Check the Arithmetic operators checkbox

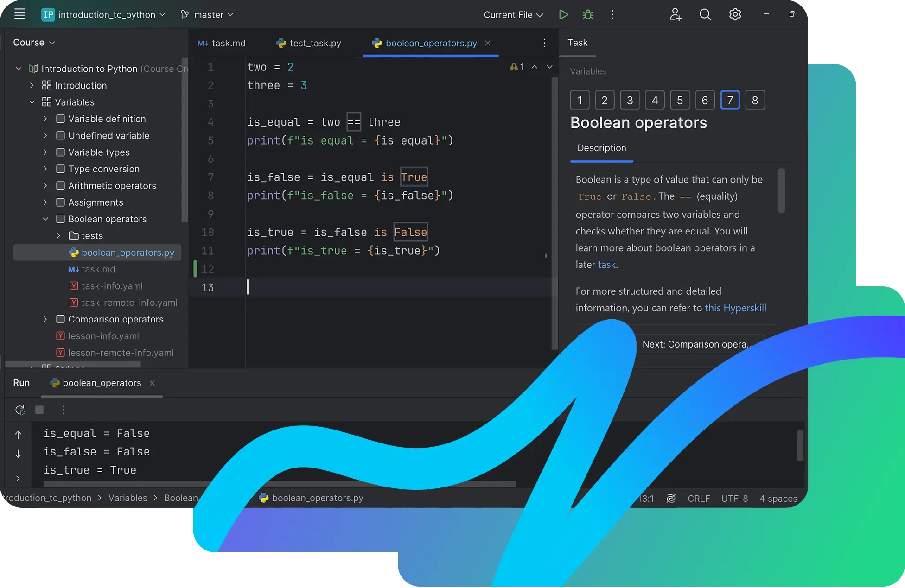tap(60, 185)
